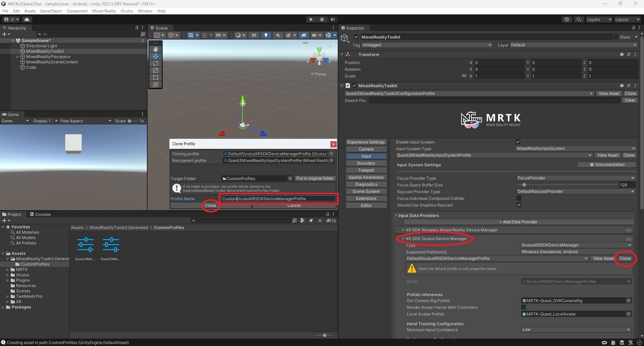
Task: Open the Layer dropdown Default
Action: click(x=575, y=45)
